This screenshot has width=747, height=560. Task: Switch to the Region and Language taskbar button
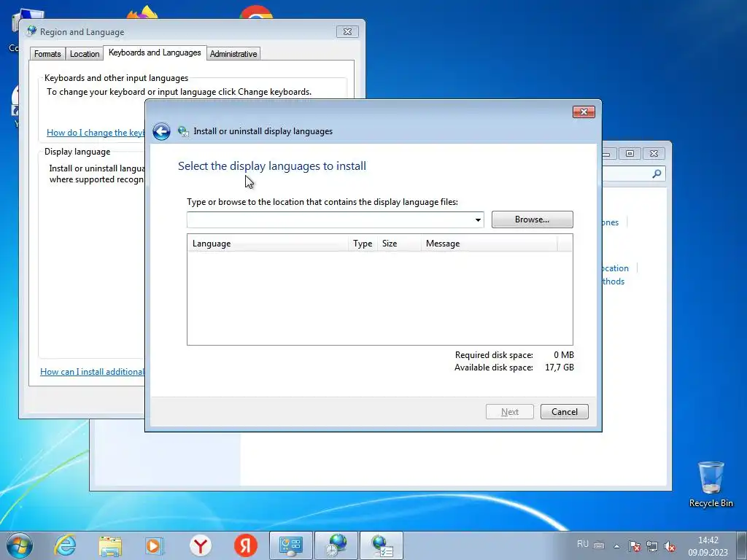coord(336,545)
